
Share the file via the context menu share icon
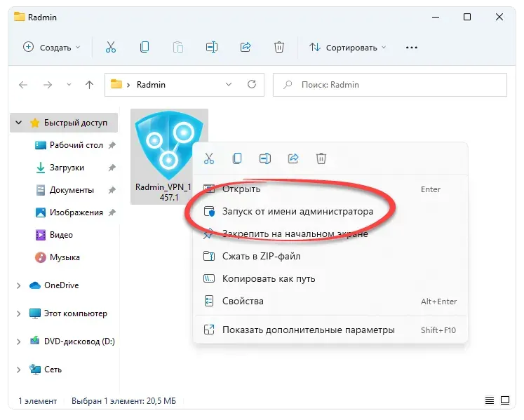click(293, 158)
